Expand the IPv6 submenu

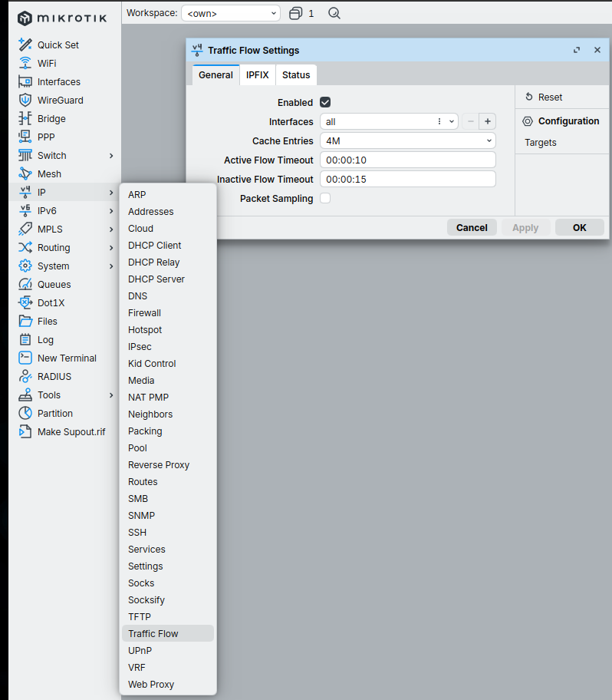(111, 211)
